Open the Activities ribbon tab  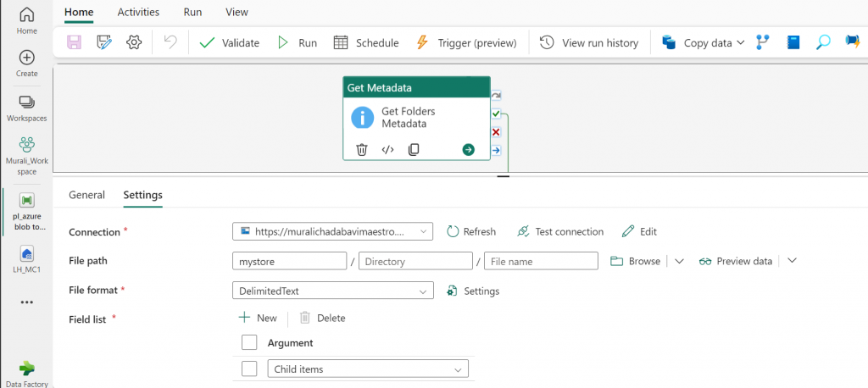pos(137,12)
